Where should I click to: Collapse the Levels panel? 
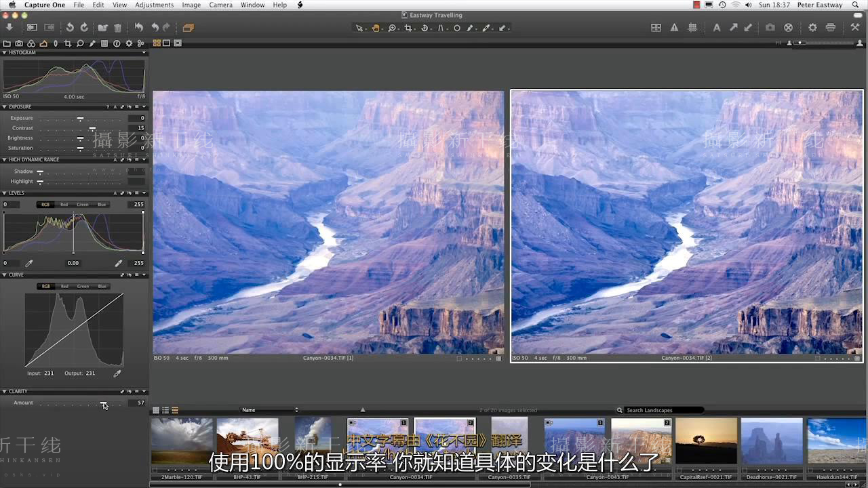(x=5, y=193)
